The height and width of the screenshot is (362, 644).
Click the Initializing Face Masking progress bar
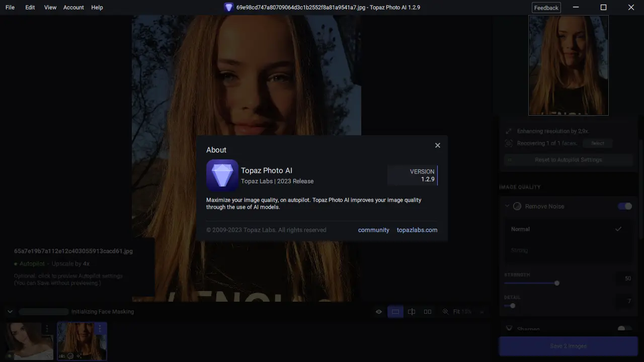point(44,312)
